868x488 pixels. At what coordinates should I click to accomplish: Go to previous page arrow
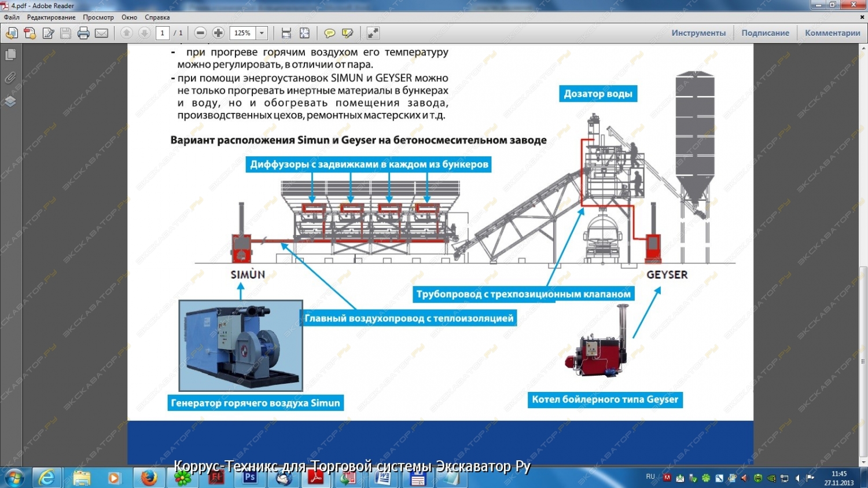127,33
